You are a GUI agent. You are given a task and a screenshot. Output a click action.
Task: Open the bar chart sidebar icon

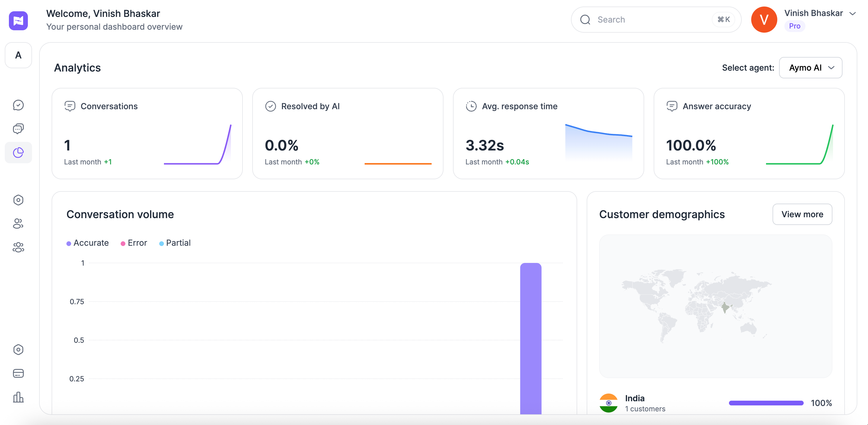(x=18, y=397)
